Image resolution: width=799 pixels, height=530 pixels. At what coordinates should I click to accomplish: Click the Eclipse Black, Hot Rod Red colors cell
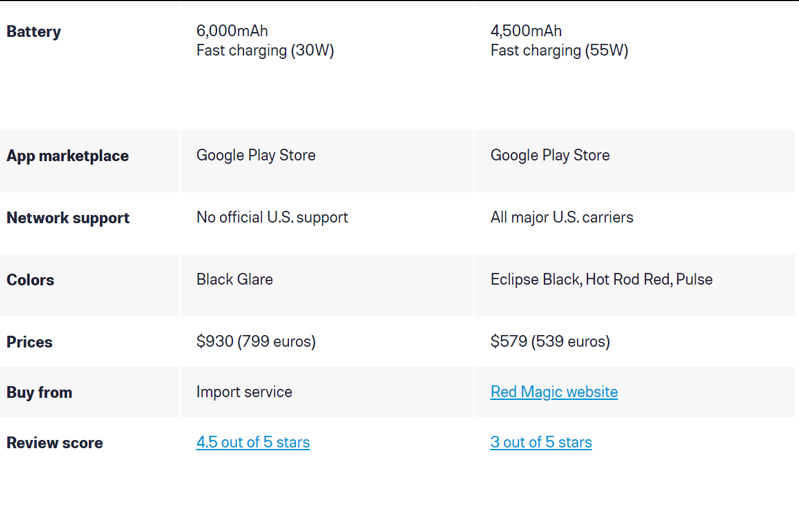(601, 279)
